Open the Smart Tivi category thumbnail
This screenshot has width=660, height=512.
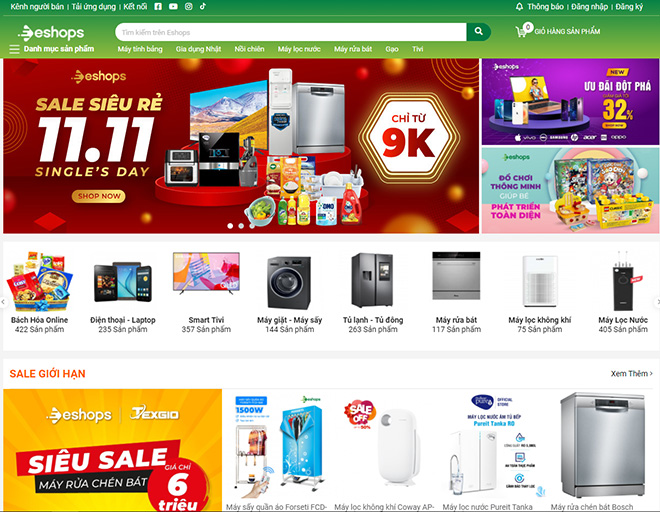(206, 274)
